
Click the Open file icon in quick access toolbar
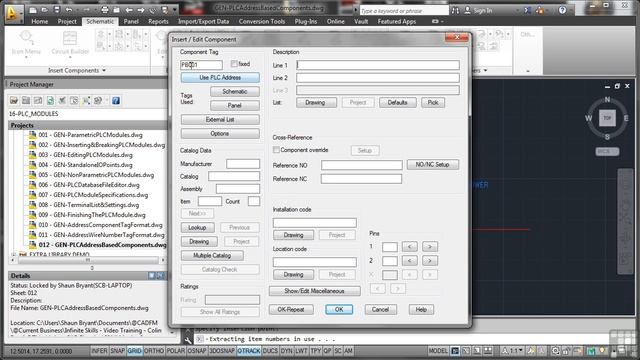[44, 10]
